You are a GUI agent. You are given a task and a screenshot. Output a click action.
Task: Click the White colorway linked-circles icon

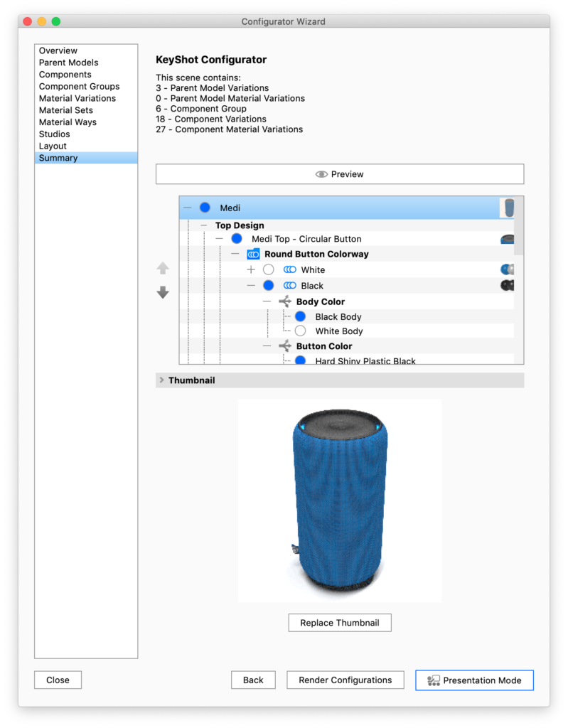click(x=289, y=270)
